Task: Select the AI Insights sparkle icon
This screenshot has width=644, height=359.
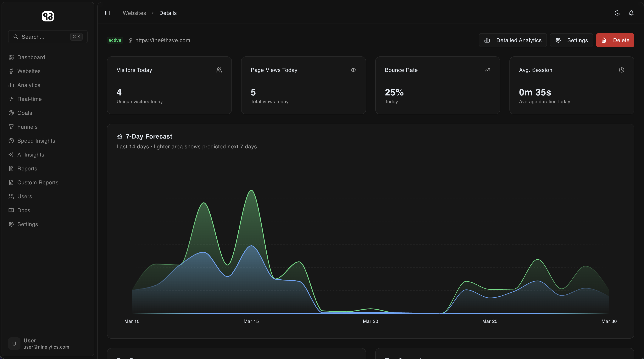Action: coord(11,155)
